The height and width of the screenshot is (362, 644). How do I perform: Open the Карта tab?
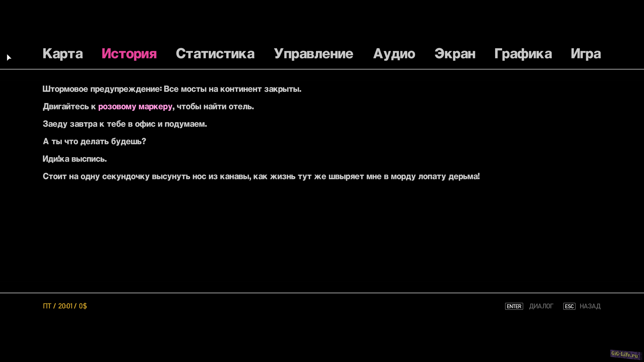63,53
